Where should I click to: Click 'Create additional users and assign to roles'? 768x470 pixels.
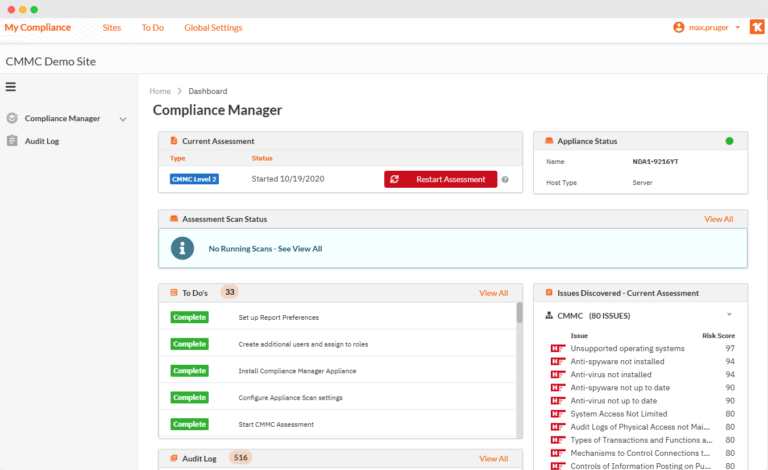(303, 344)
